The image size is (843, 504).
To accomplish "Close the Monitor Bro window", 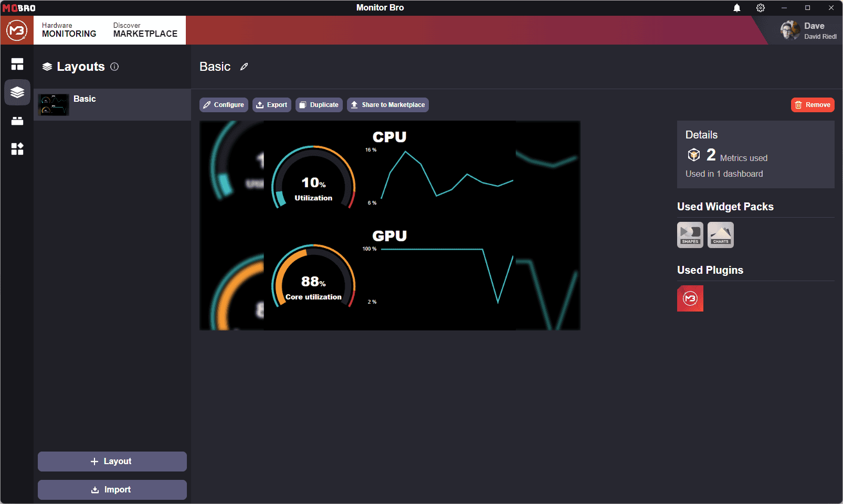I will (831, 8).
